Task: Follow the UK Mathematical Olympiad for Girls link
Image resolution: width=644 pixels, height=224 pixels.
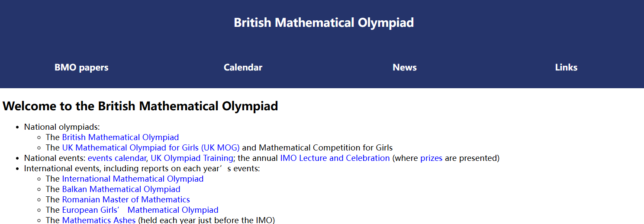Action: click(151, 148)
